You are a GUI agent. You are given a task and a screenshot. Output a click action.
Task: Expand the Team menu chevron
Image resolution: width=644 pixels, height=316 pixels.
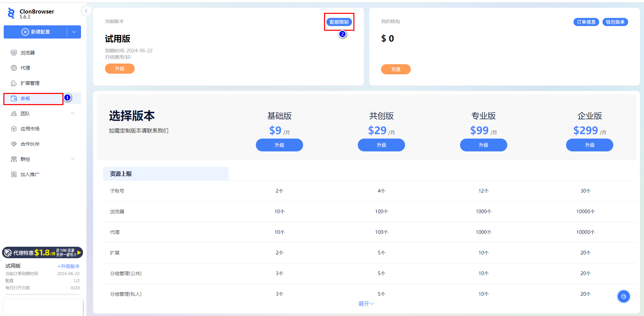tap(73, 114)
